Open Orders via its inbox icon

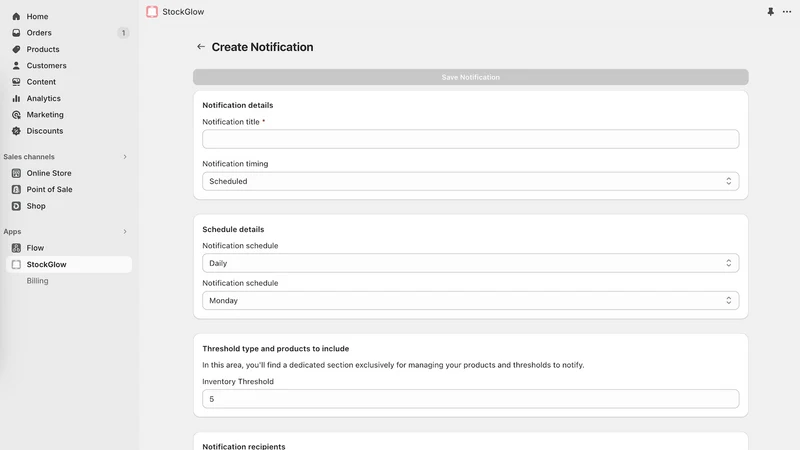[x=16, y=33]
